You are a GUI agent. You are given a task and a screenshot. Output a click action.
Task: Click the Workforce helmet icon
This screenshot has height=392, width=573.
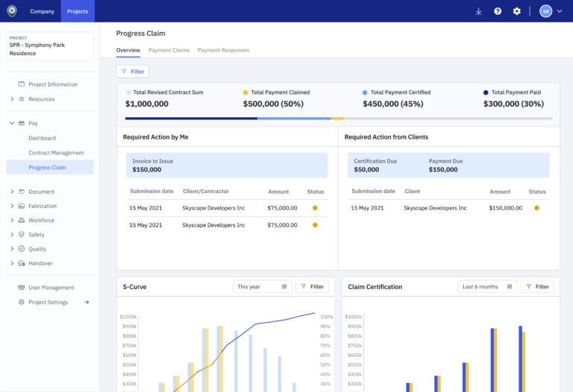(x=22, y=220)
